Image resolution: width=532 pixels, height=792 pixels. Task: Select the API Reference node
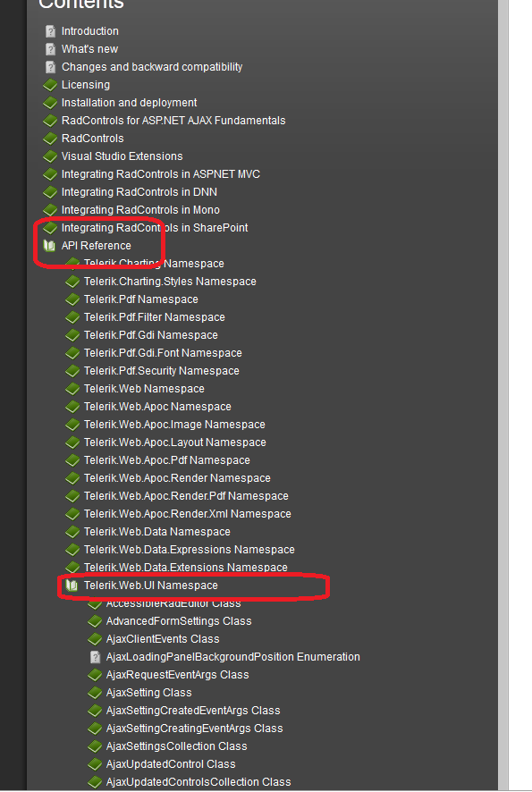click(96, 246)
